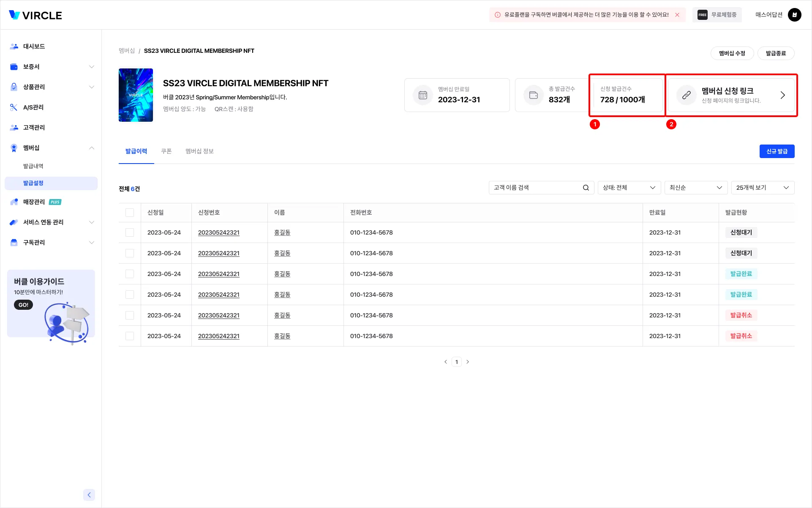This screenshot has height=508, width=812.
Task: Click the chain link icon in 멤버십 신청 링크
Action: point(686,95)
